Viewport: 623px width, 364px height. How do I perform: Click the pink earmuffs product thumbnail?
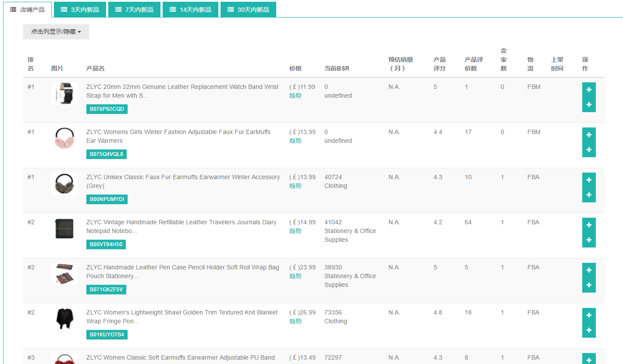pos(64,138)
